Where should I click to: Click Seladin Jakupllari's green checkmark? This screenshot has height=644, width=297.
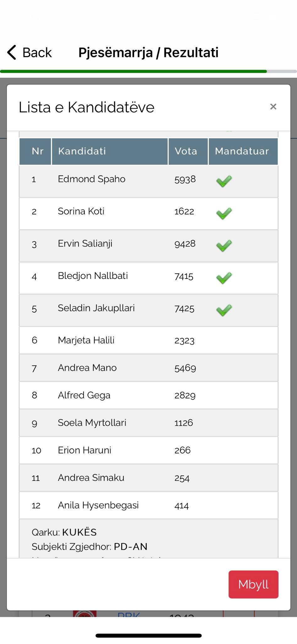[224, 310]
